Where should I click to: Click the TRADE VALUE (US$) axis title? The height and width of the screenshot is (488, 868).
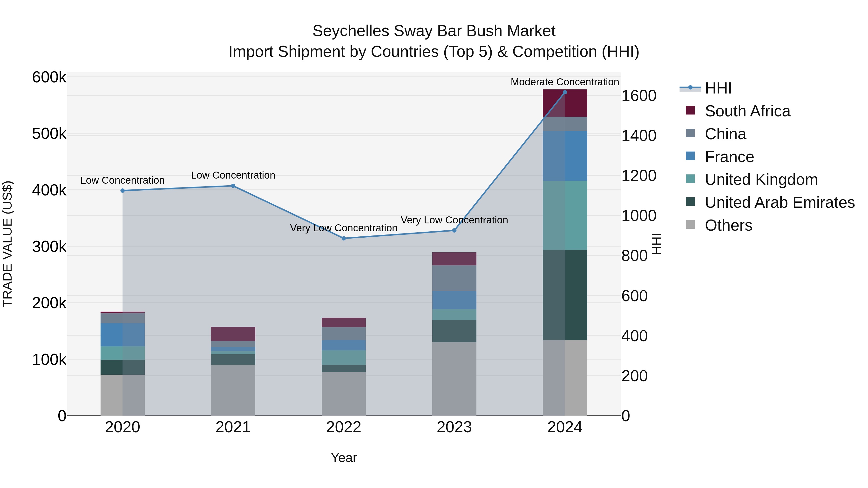point(7,244)
